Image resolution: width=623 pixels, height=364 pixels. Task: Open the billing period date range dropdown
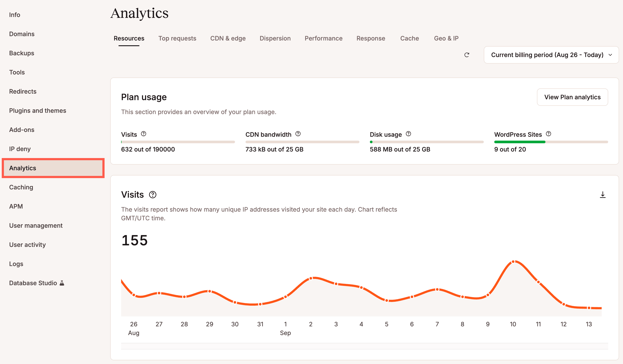[x=551, y=55]
